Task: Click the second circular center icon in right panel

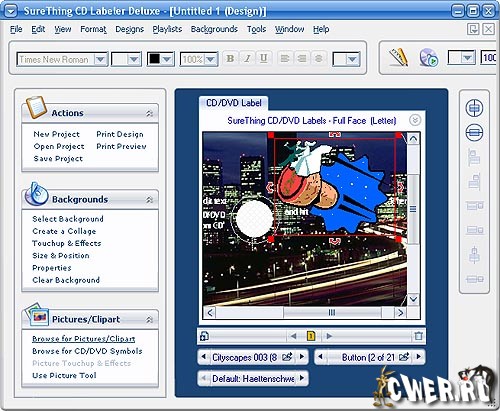Action: tap(474, 132)
